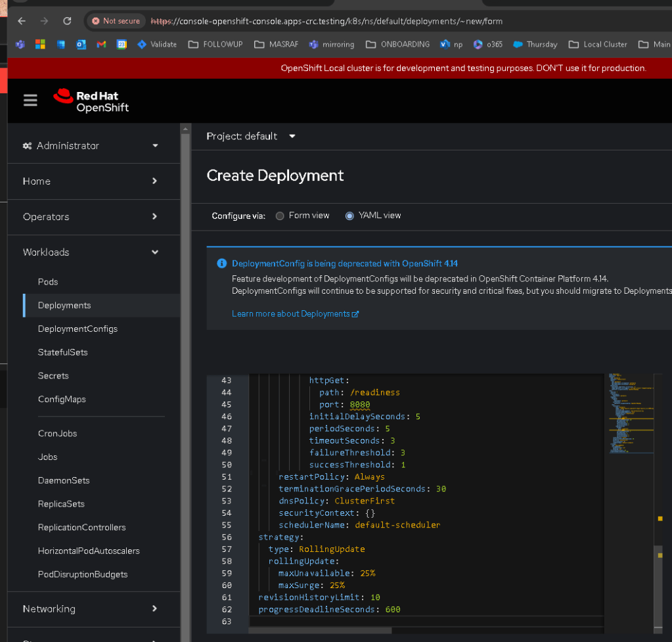Click the blue info icon in the alert

(221, 264)
